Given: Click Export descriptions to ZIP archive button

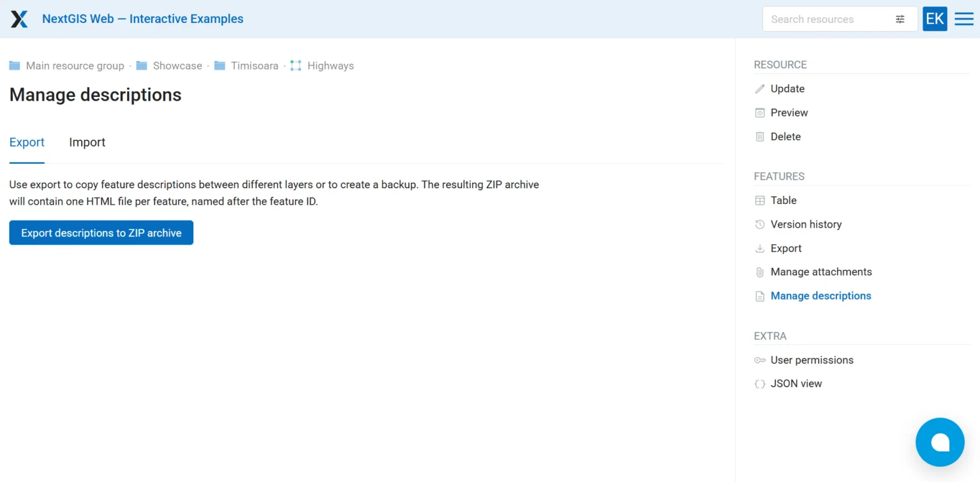Looking at the screenshot, I should [x=101, y=233].
